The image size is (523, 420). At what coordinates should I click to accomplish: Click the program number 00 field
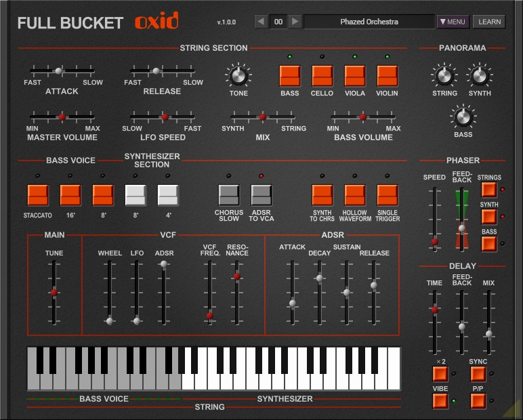click(278, 22)
